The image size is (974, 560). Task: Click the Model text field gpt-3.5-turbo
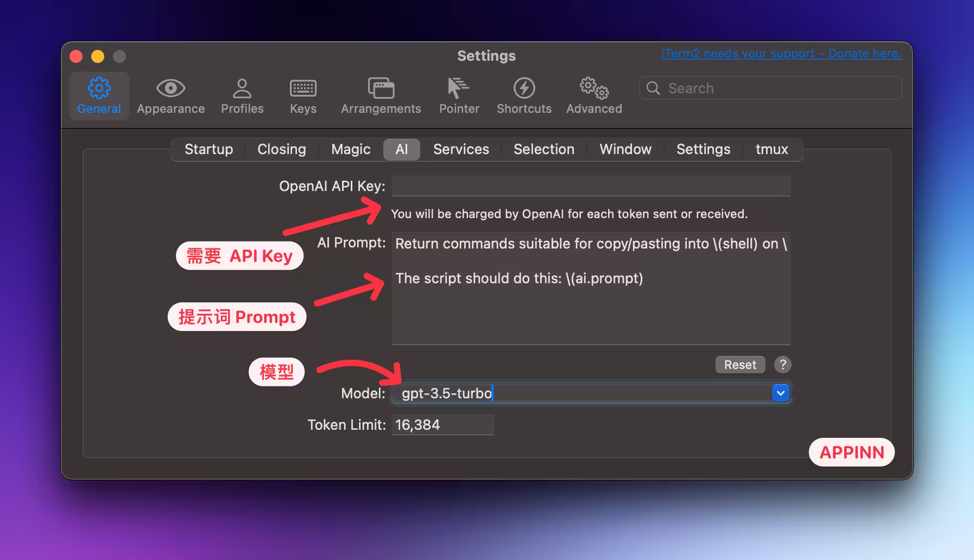(x=581, y=393)
